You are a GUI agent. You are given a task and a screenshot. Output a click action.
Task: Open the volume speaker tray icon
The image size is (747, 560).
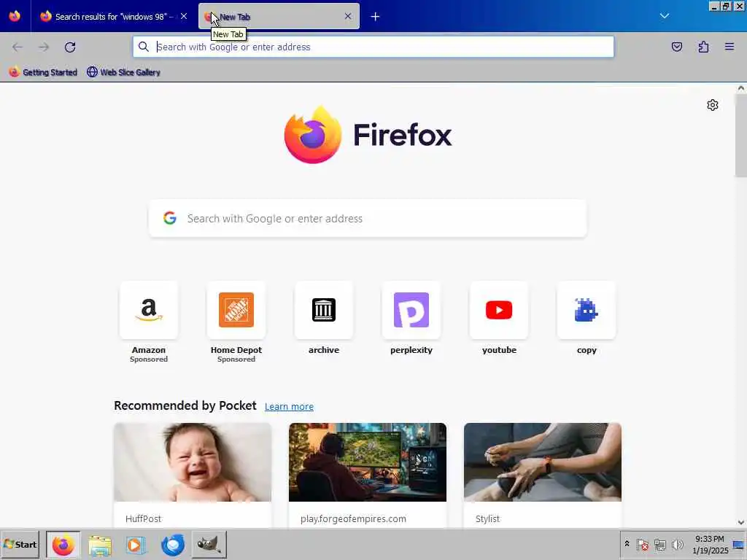pyautogui.click(x=677, y=544)
